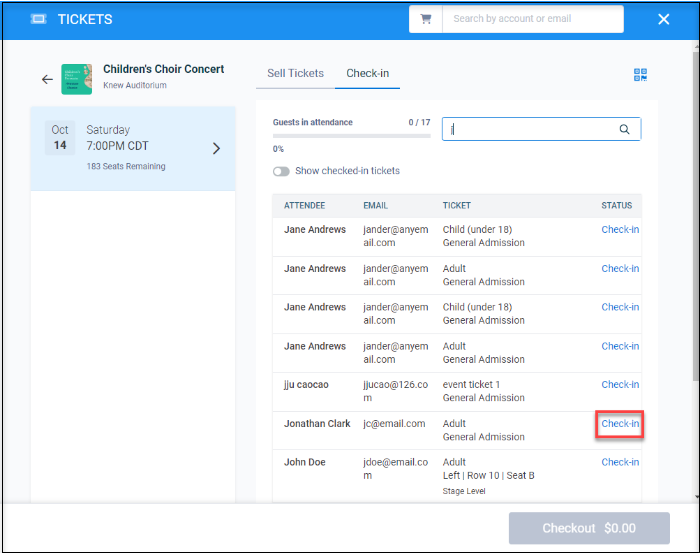Select the Oct 14 date badge
Viewport: 700px width, 553px height.
pyautogui.click(x=60, y=137)
